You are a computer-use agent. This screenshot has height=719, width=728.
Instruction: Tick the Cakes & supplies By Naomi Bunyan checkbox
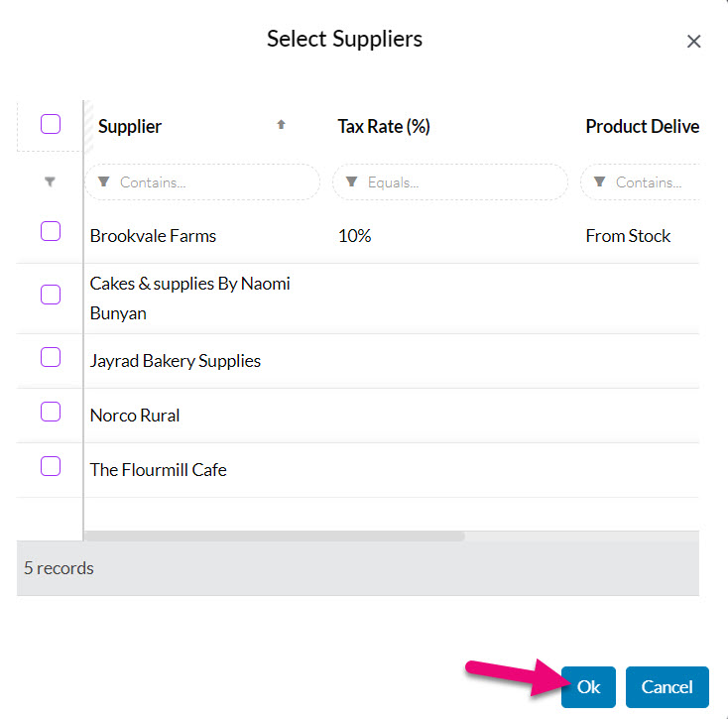51,295
